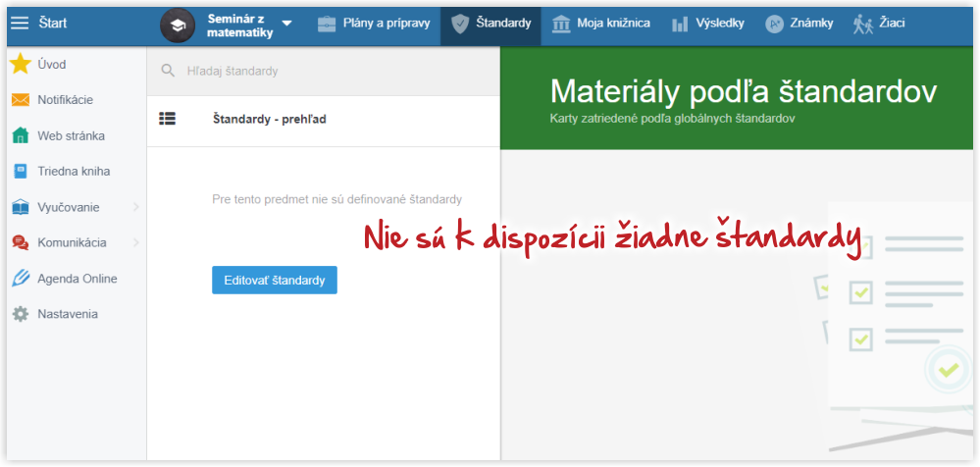Click the Notifikácie envelope icon
Viewport: 980px width, 467px height.
coord(21,100)
